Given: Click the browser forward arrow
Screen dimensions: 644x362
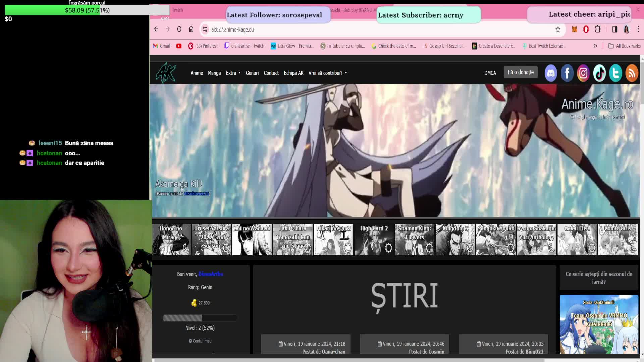Looking at the screenshot, I should (x=168, y=29).
